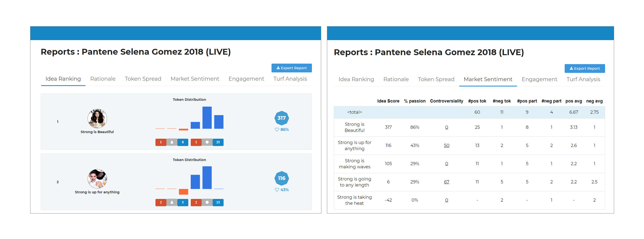Click the #pos part column header
This screenshot has height=239, width=644.
(x=527, y=101)
